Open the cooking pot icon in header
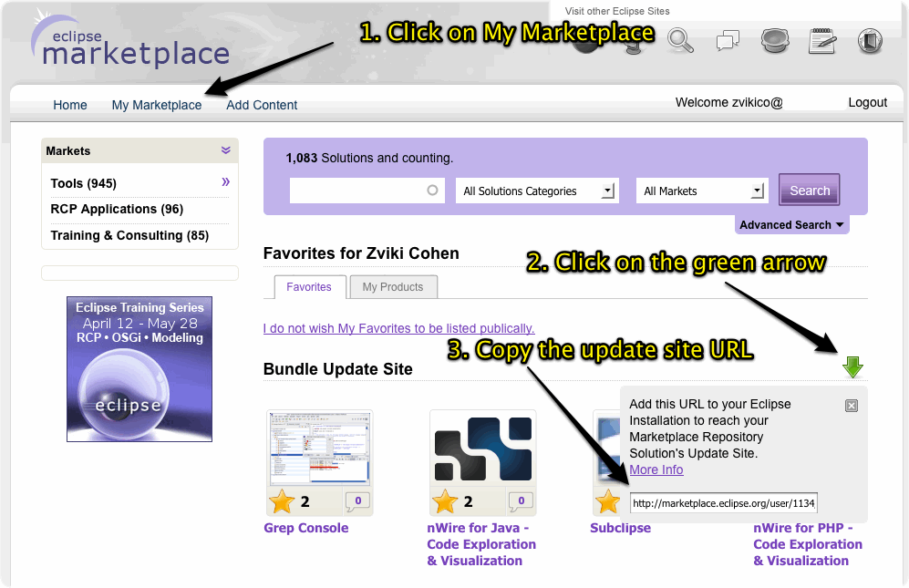The height and width of the screenshot is (588, 909). click(775, 41)
